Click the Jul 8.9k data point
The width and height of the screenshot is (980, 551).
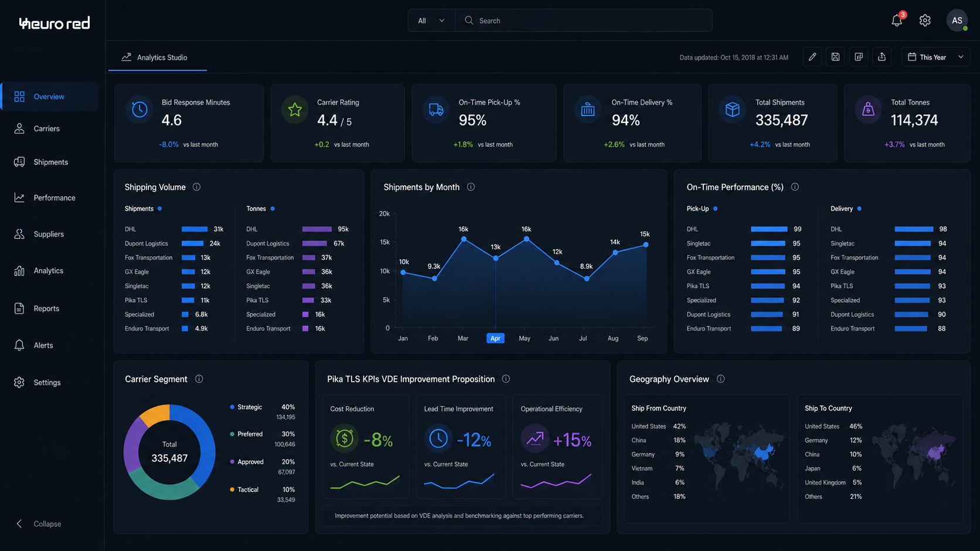[x=587, y=278]
